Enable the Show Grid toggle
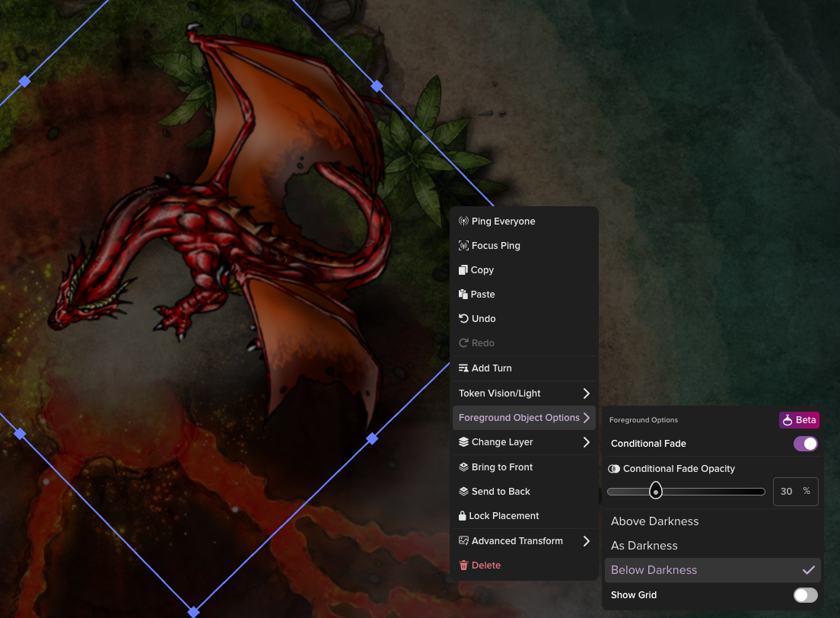The image size is (840, 618). click(x=805, y=594)
